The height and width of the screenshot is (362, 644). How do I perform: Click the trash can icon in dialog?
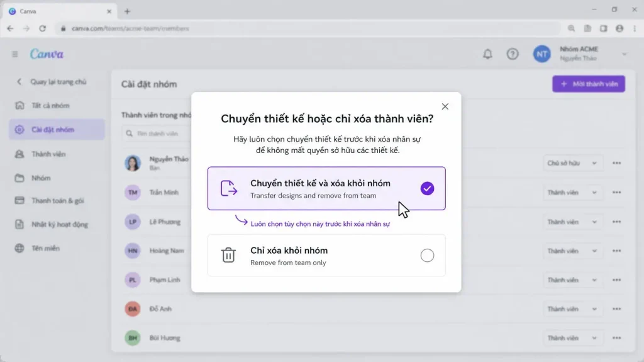click(x=228, y=255)
